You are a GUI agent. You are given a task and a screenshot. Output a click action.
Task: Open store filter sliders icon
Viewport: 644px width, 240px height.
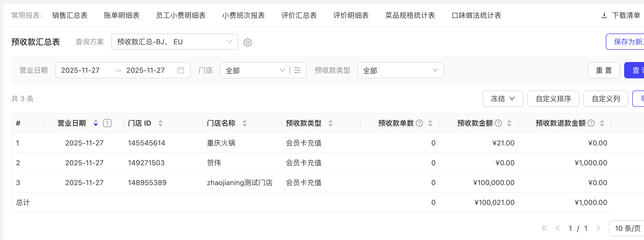click(297, 70)
